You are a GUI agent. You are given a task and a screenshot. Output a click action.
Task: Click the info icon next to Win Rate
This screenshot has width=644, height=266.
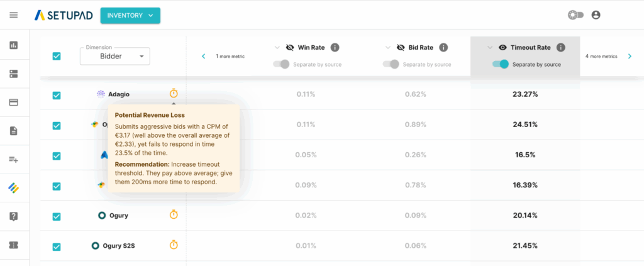coord(335,47)
